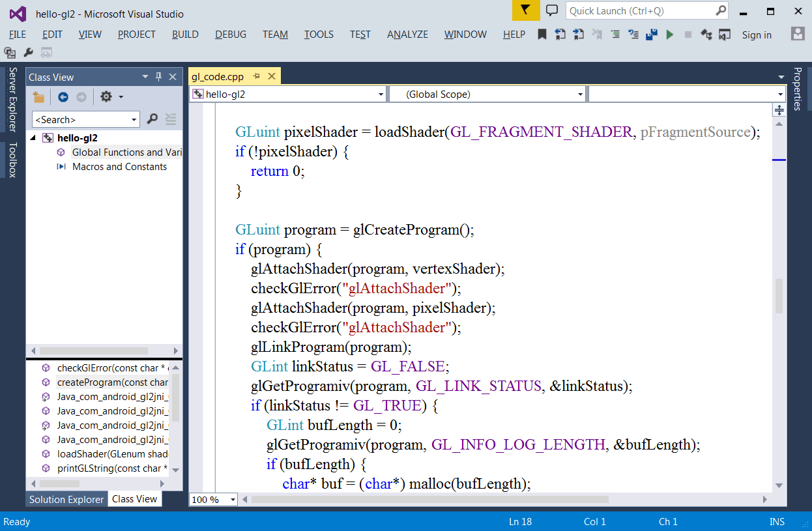
Task: Select the Class View bottom tab
Action: 134,499
